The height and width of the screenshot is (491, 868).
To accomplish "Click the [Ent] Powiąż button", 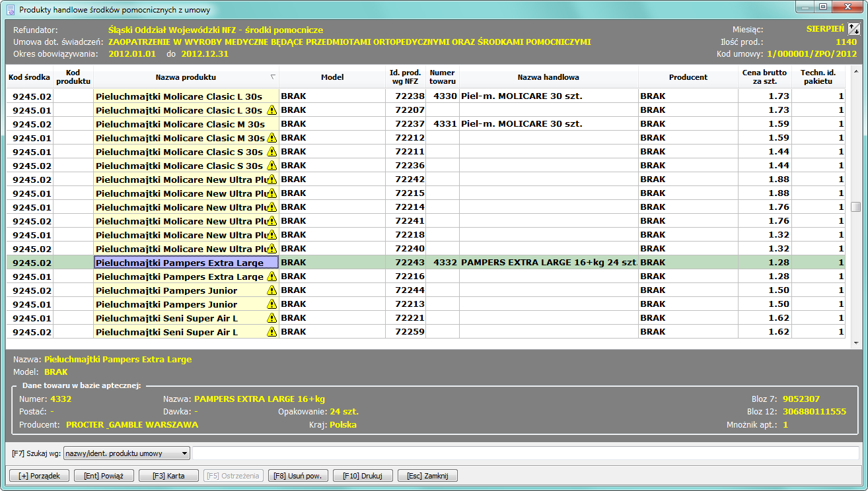I will coord(104,476).
